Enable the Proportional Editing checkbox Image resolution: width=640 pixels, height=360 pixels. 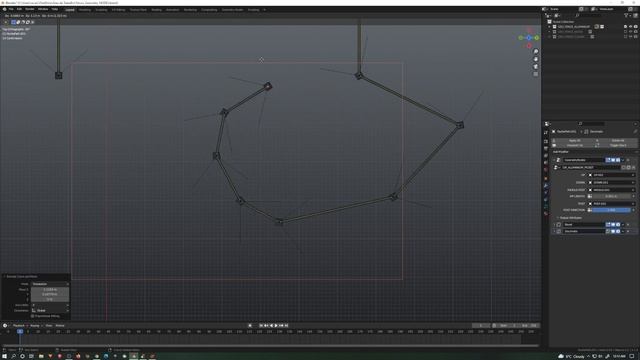pos(33,316)
